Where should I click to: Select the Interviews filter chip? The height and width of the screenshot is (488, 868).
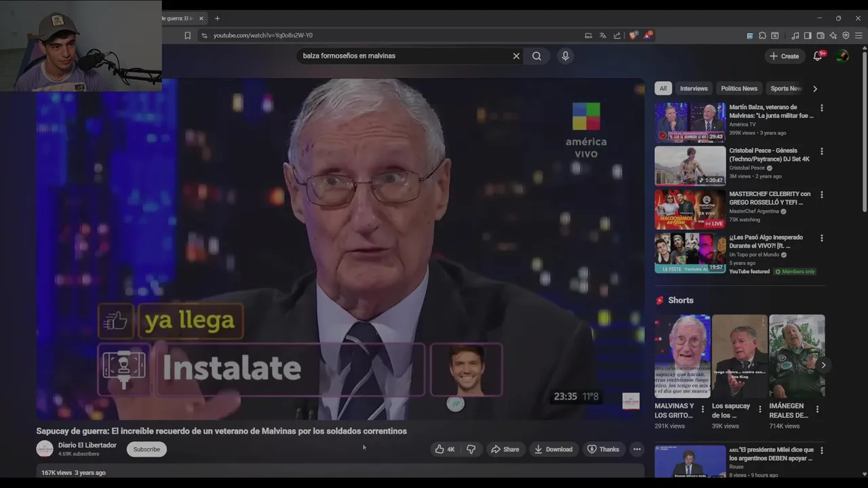pyautogui.click(x=694, y=88)
